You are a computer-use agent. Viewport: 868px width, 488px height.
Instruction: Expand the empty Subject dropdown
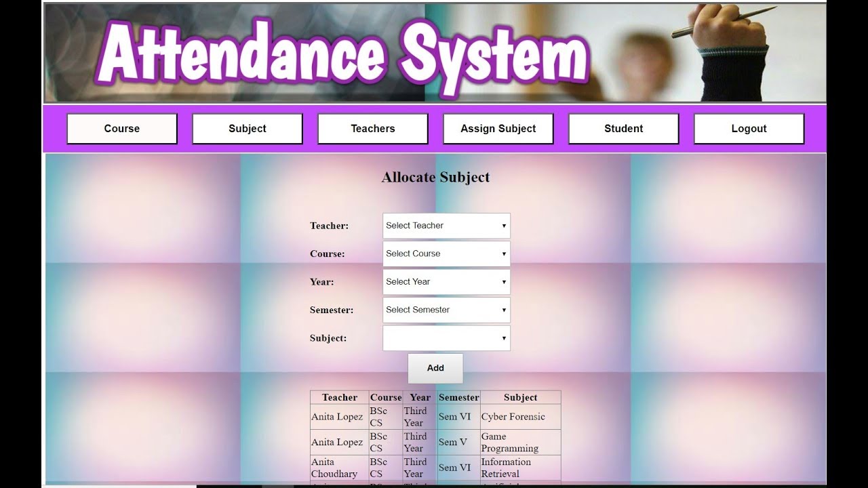pos(446,338)
